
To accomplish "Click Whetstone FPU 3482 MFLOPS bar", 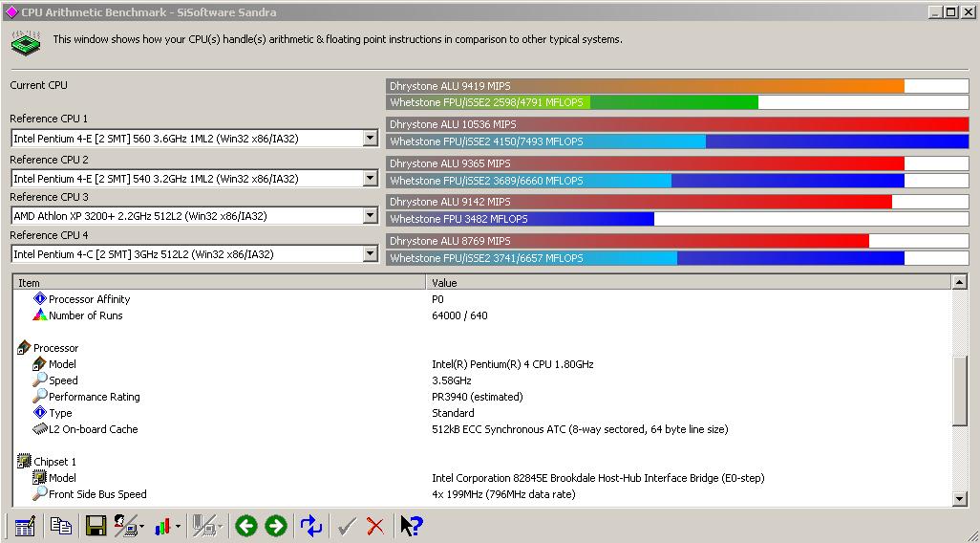I will 677,219.
